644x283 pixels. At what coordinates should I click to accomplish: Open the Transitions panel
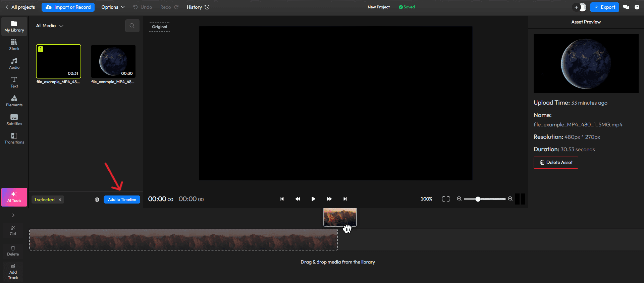[x=14, y=138]
